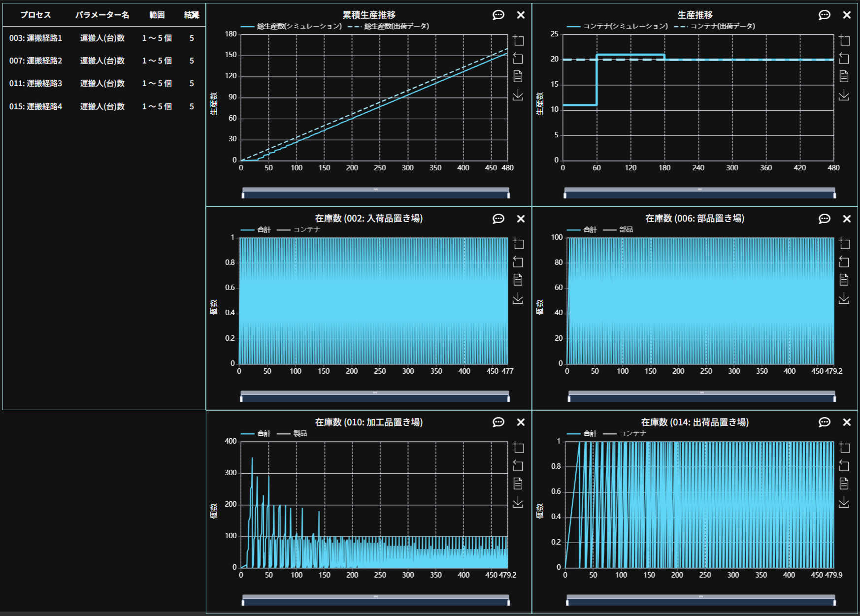Open comments on the 累積生産推移 chart

pos(498,15)
